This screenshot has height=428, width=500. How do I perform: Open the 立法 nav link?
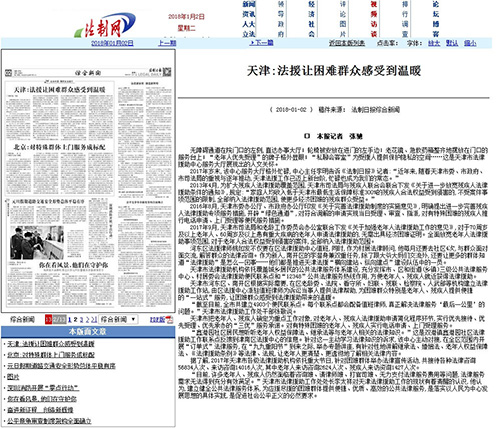coord(249,34)
